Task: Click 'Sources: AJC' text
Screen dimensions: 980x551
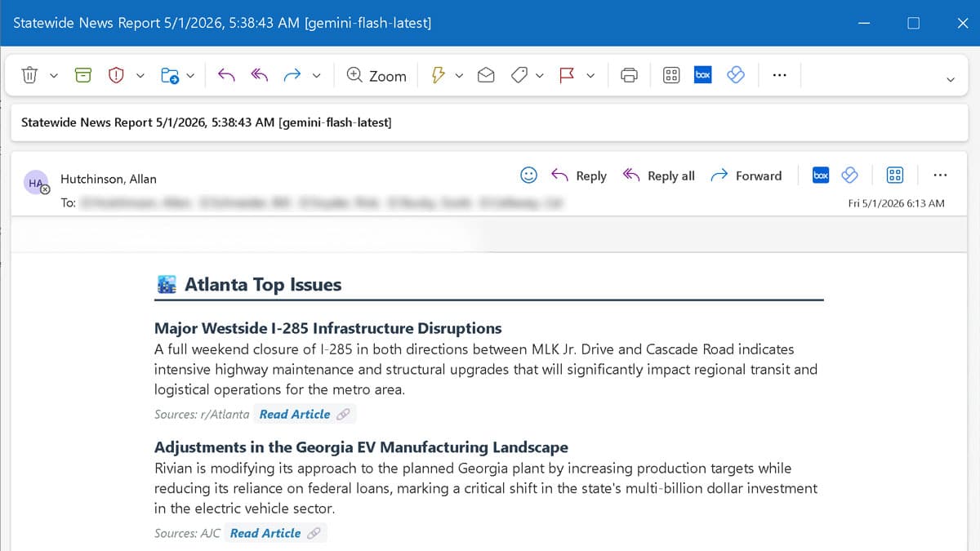Action: click(187, 533)
